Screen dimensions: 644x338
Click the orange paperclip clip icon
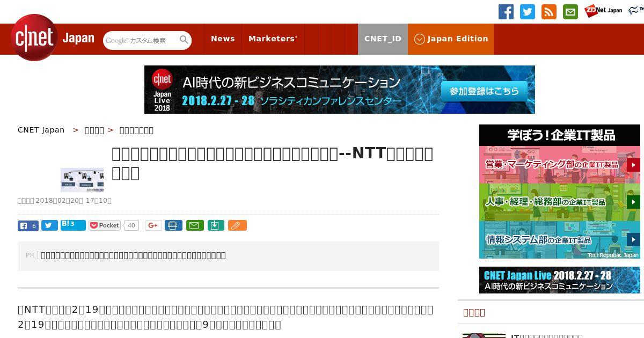(x=237, y=225)
